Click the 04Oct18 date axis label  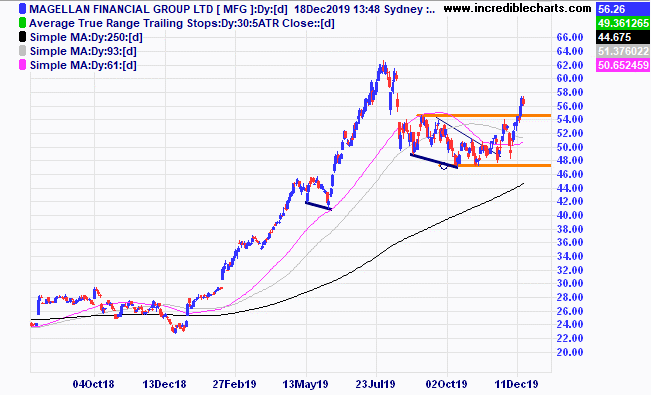[x=93, y=384]
